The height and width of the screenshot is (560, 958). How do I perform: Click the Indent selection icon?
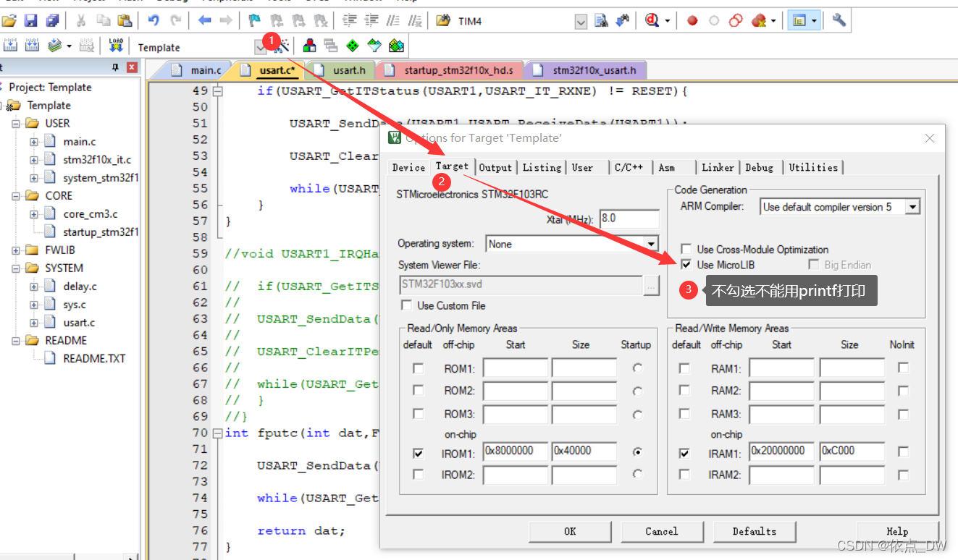[350, 21]
